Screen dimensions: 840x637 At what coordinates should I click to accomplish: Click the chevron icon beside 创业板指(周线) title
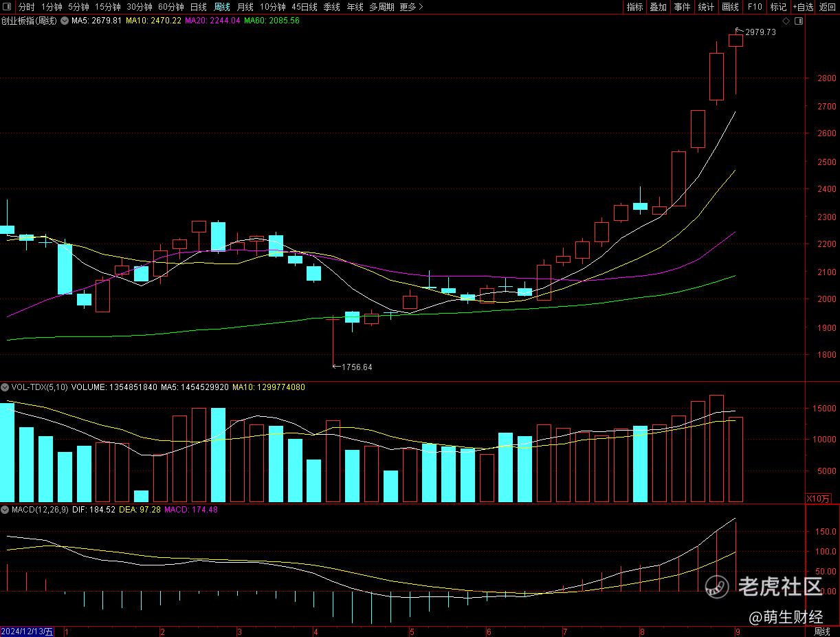click(x=64, y=21)
